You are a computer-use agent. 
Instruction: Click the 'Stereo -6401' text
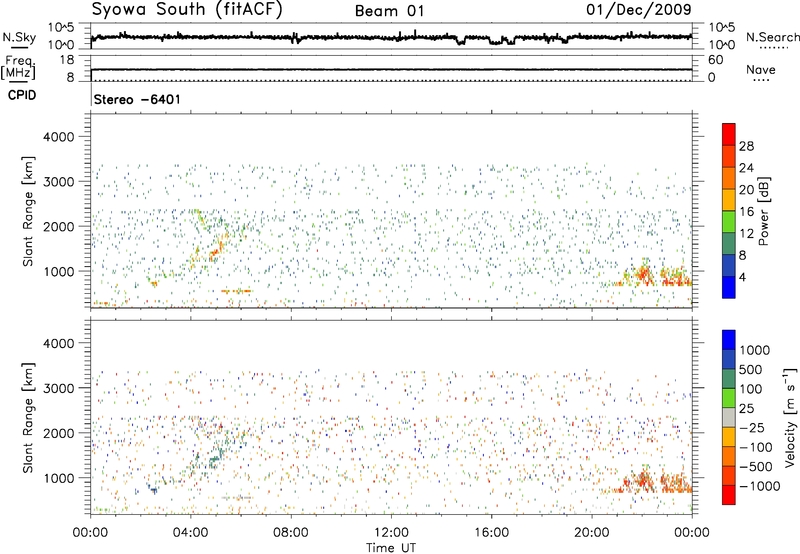pyautogui.click(x=137, y=99)
